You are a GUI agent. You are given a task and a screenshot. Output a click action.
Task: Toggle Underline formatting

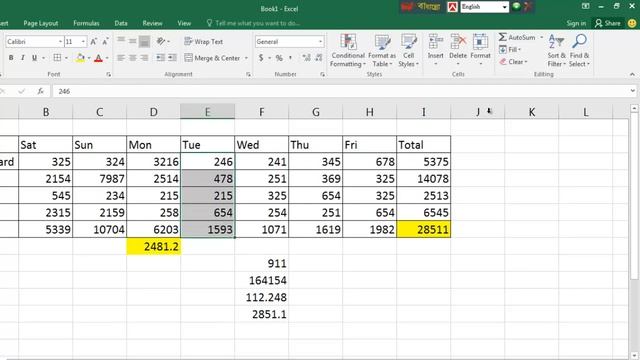point(34,58)
